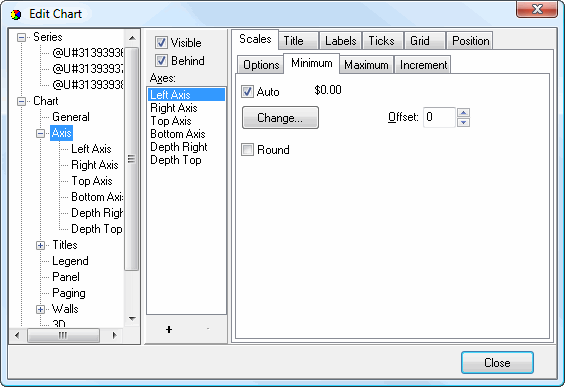This screenshot has width=565, height=387.
Task: Uncheck the Visible checkbox
Action: [x=161, y=43]
